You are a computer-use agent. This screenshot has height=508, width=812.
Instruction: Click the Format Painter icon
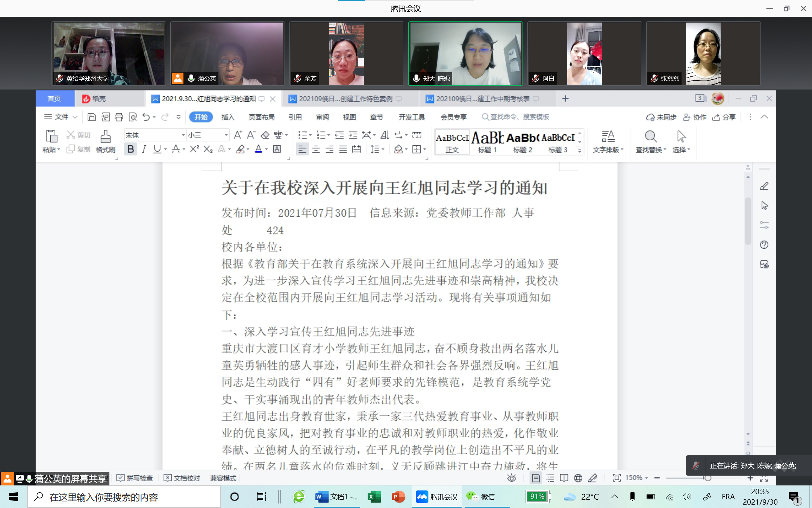[x=105, y=136]
